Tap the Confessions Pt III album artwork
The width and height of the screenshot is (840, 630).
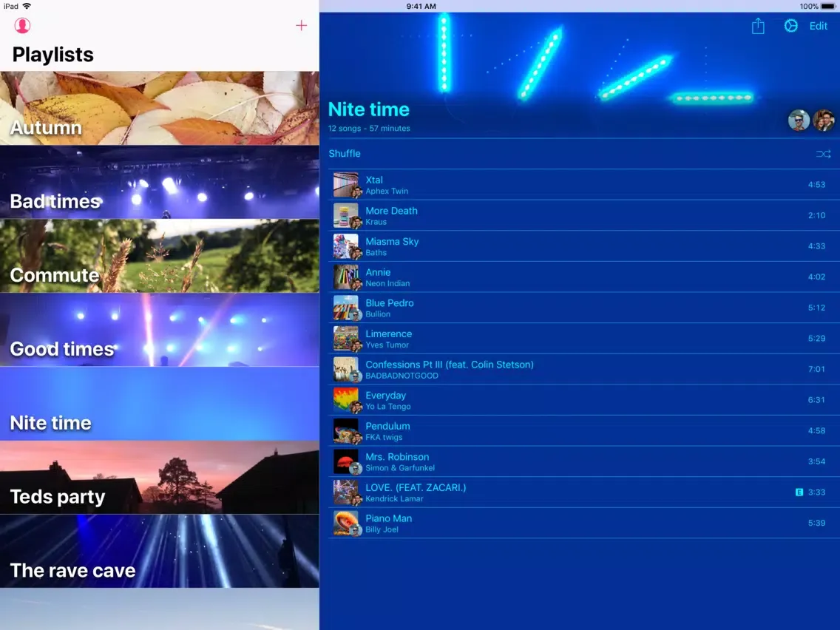(x=346, y=369)
